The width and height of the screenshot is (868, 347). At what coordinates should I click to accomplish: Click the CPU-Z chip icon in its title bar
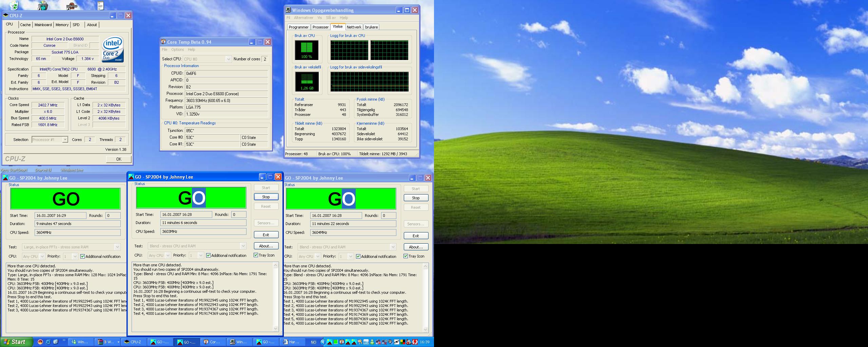pyautogui.click(x=5, y=16)
